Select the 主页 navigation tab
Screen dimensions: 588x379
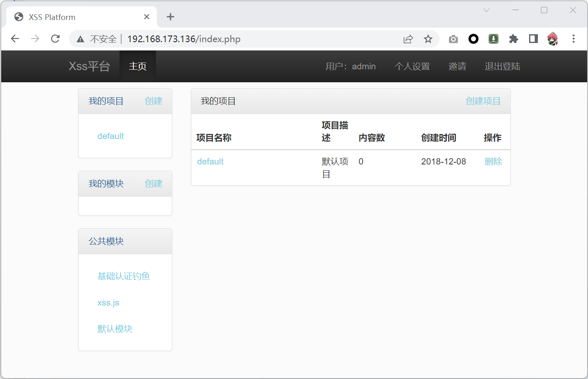[x=137, y=66]
